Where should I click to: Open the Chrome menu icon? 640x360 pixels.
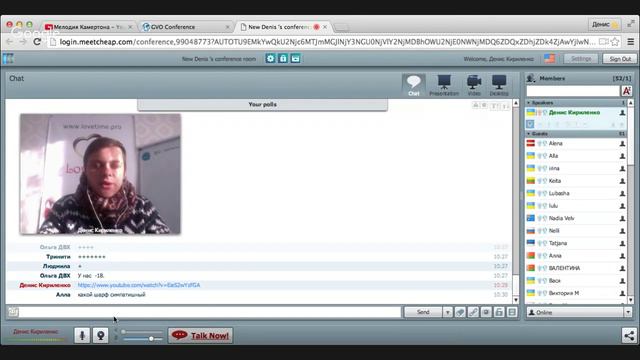click(x=631, y=42)
